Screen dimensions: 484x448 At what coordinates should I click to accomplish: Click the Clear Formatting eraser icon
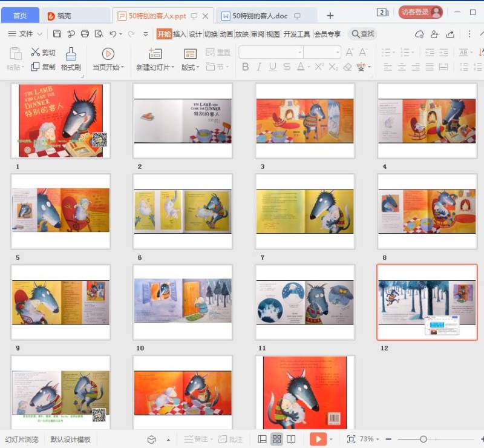pos(347,67)
